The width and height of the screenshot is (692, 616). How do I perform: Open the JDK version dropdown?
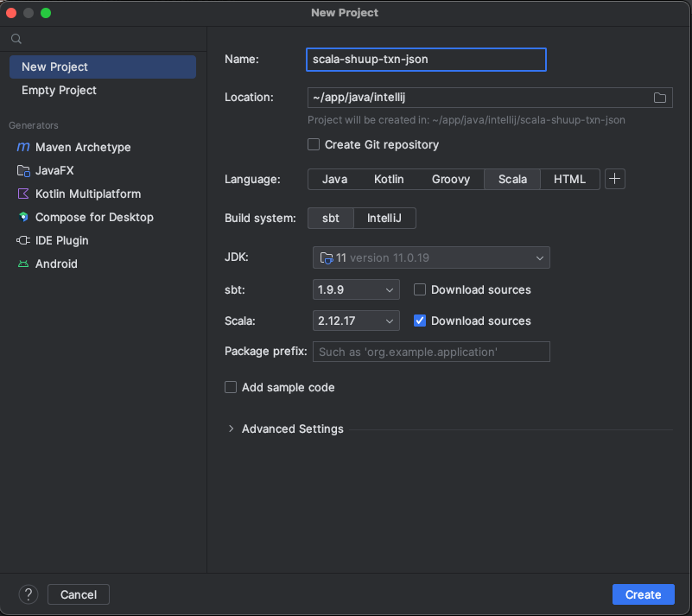click(431, 257)
